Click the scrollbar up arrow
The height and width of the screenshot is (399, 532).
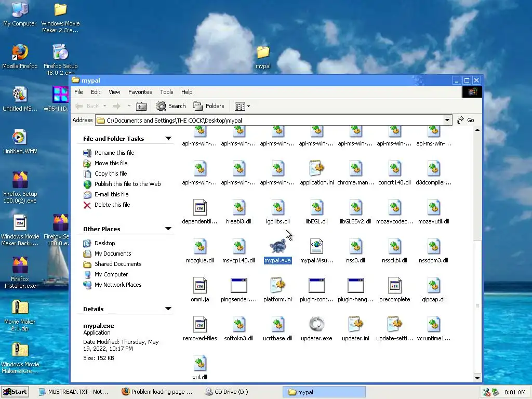[477, 130]
